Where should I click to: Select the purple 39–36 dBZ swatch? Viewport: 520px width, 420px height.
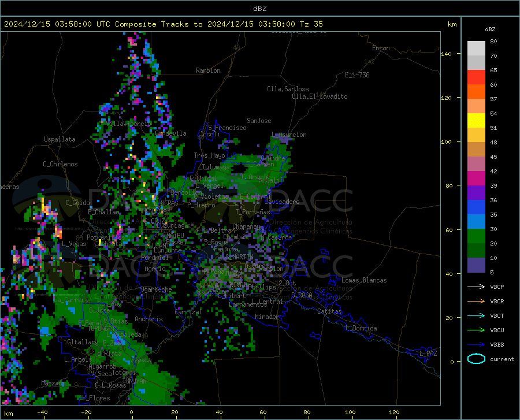[x=476, y=193]
